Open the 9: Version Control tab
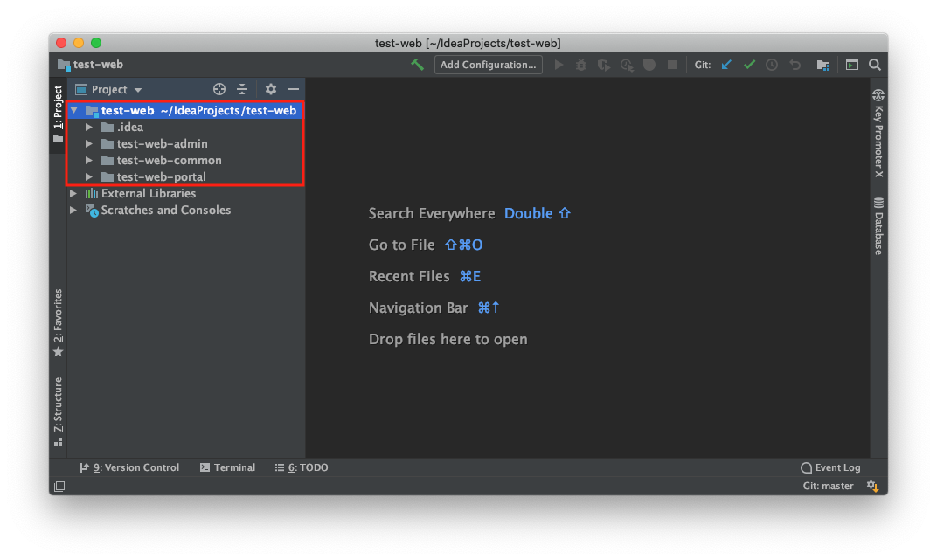This screenshot has height=560, width=937. point(129,467)
